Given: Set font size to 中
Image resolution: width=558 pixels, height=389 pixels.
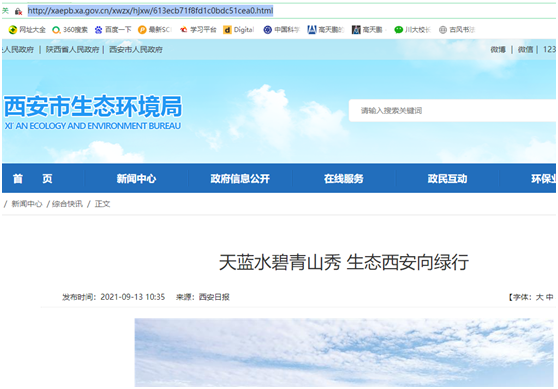Looking at the screenshot, I should (550, 297).
